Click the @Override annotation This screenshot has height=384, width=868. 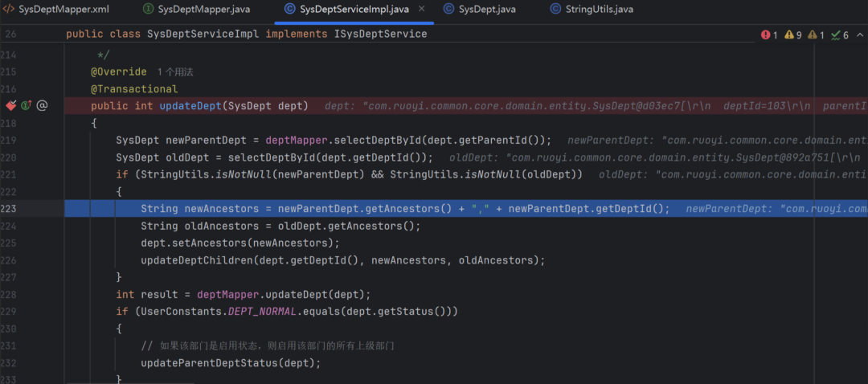[119, 72]
